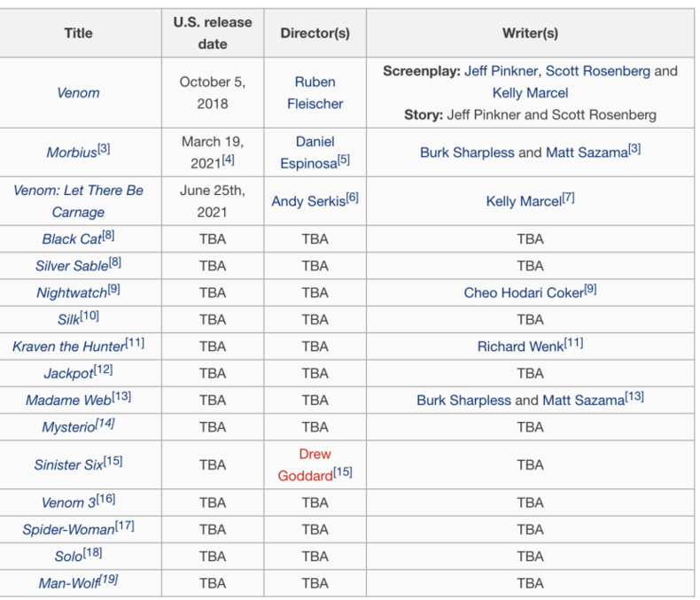Viewport: 700px width, 600px height.
Task: Select the Story: Jeff Pinkner credit line
Action: tap(531, 114)
